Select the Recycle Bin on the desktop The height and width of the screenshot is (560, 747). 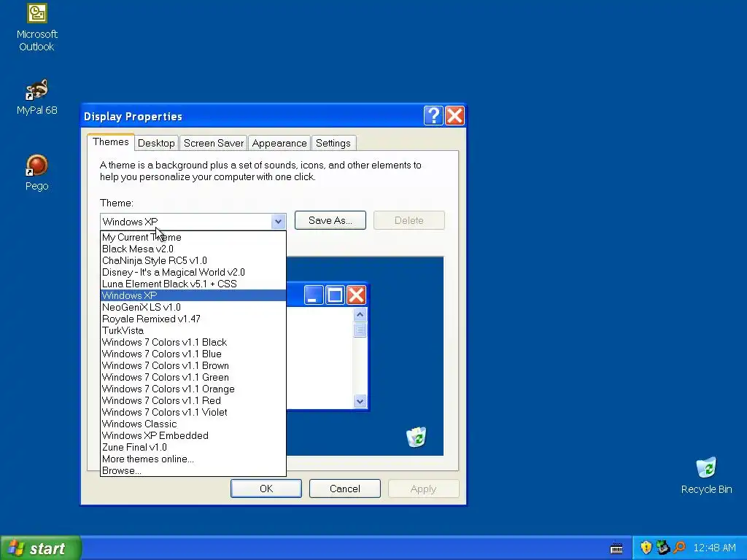pyautogui.click(x=706, y=475)
